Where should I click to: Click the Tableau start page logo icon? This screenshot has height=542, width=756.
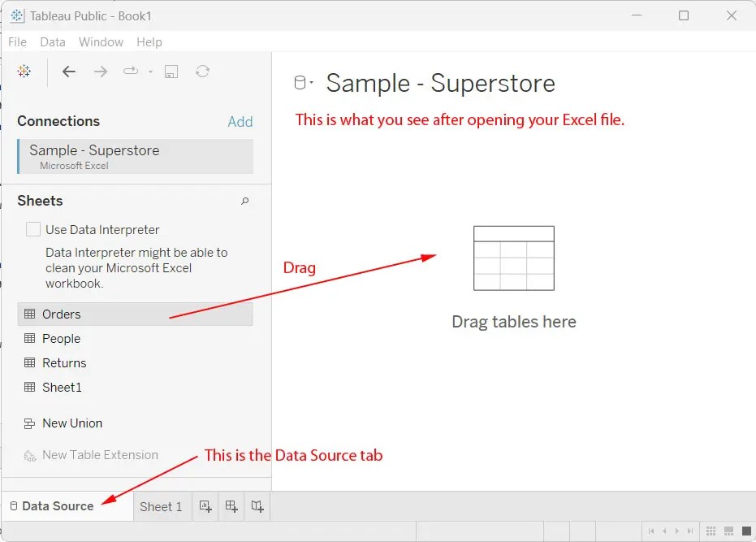[x=24, y=72]
